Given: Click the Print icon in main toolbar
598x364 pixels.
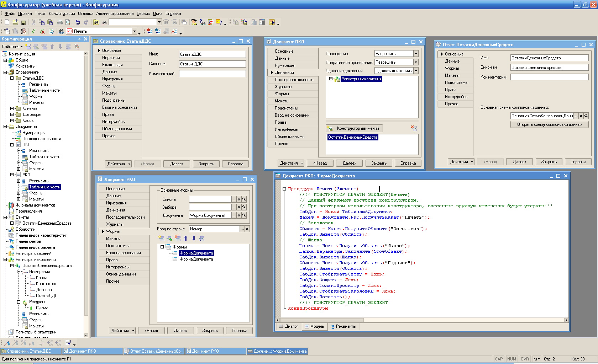Looking at the screenshot, I should tap(60, 22).
